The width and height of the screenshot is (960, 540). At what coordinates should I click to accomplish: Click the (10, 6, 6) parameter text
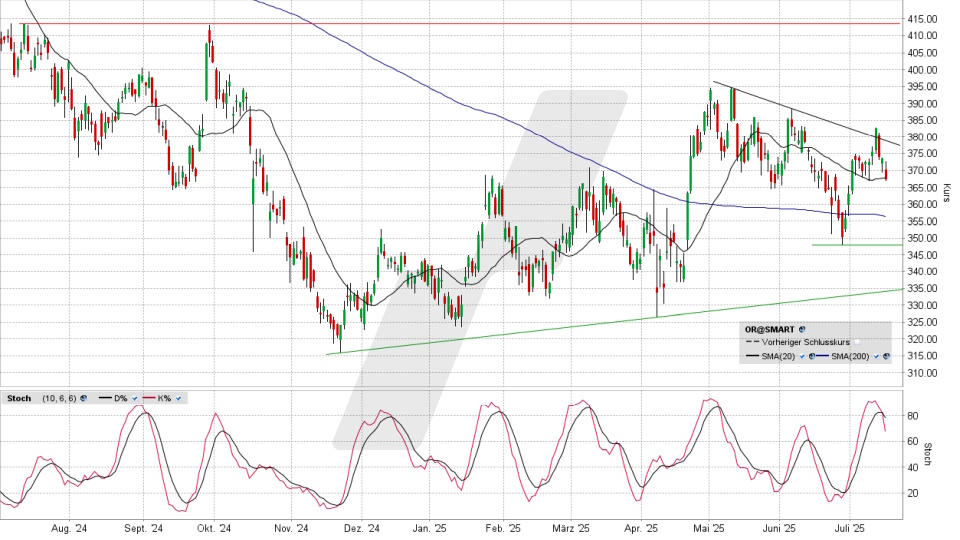(59, 399)
